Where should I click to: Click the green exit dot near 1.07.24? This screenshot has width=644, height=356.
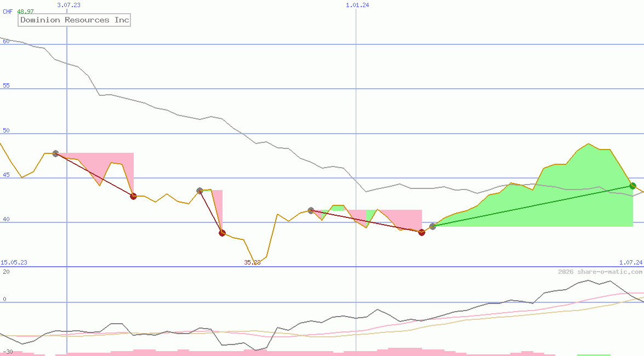[632, 186]
